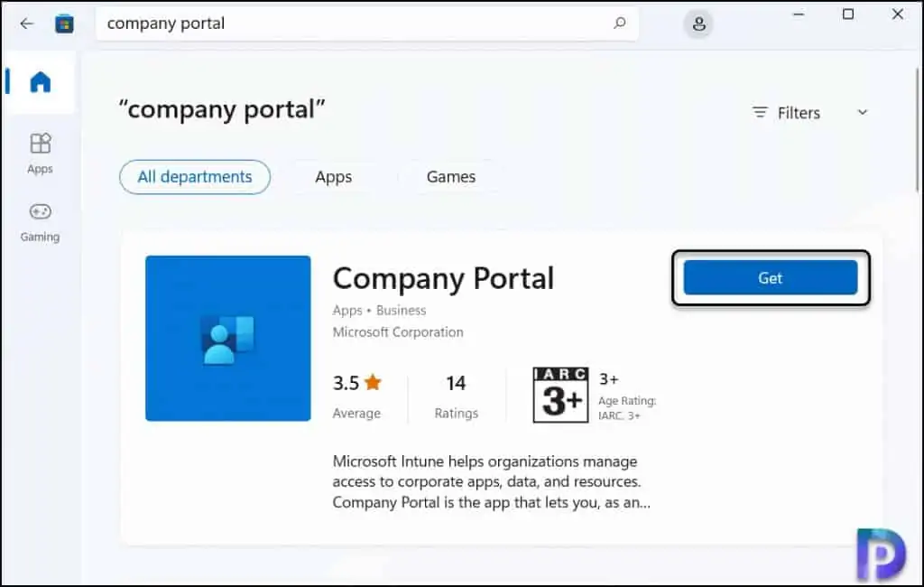Click the 3.5 Average rating
Screen dimensions: 924x587
point(357,396)
